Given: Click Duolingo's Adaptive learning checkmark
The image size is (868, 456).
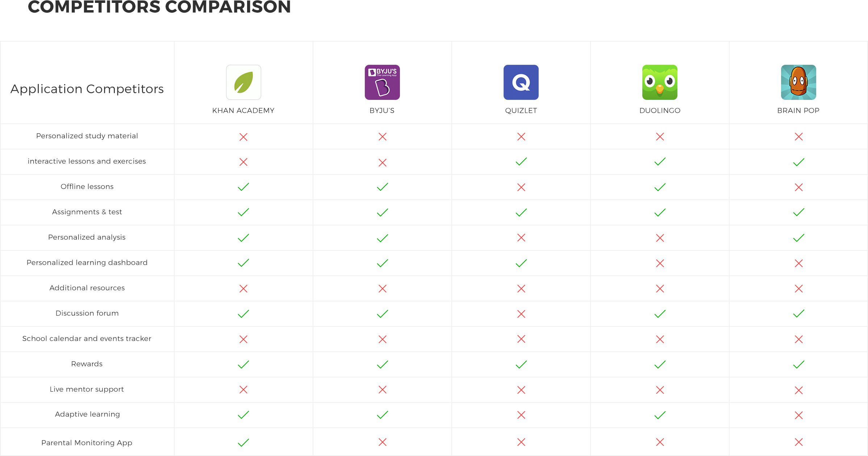Looking at the screenshot, I should [x=660, y=415].
